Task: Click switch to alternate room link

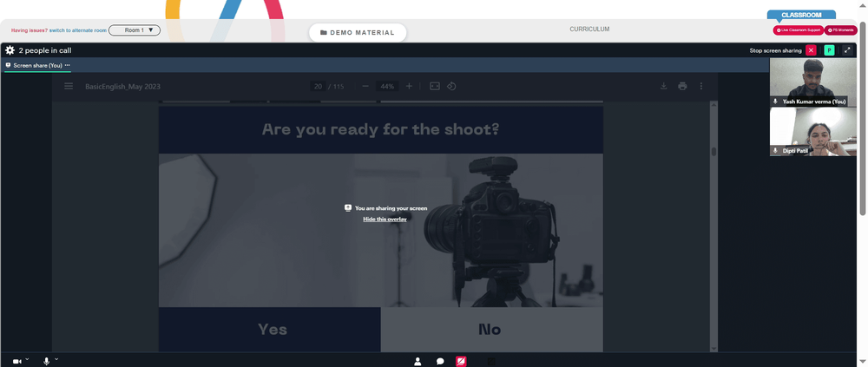Action: click(x=78, y=30)
